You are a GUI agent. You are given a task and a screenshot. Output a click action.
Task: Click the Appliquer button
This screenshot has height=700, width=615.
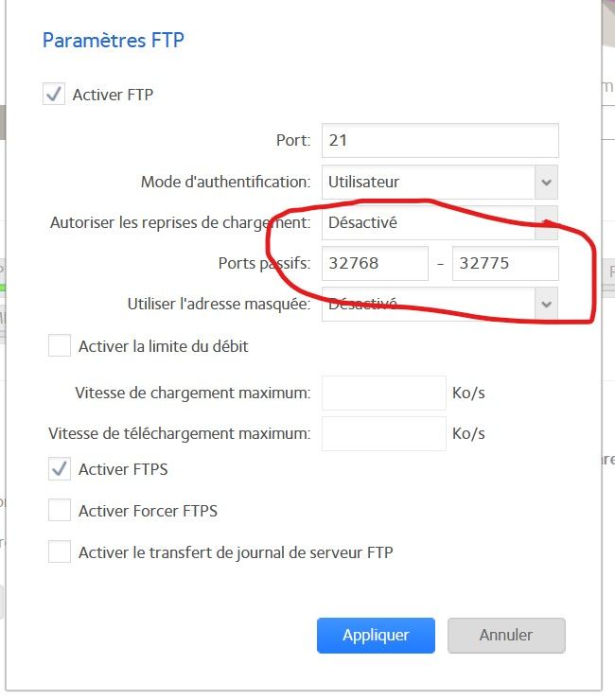tap(376, 636)
